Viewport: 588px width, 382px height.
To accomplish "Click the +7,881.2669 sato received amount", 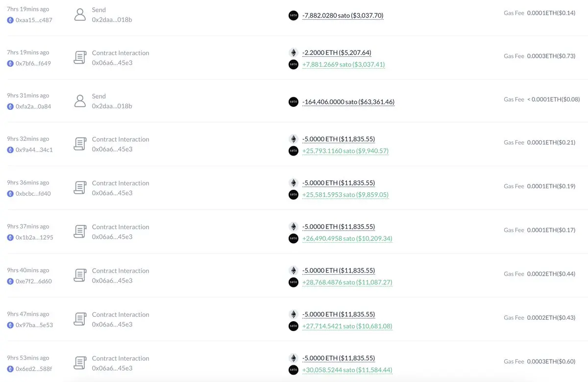I will (x=343, y=64).
